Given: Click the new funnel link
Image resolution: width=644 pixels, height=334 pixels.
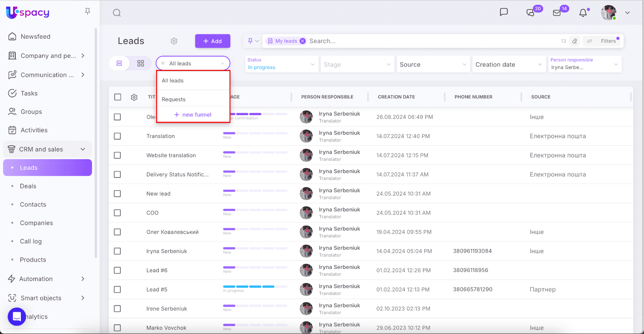Looking at the screenshot, I should [x=193, y=115].
